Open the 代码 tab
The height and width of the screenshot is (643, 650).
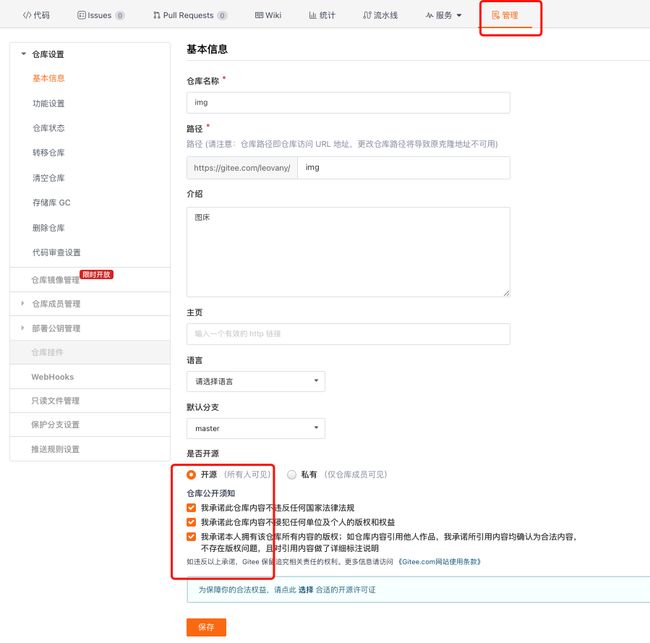pos(36,15)
